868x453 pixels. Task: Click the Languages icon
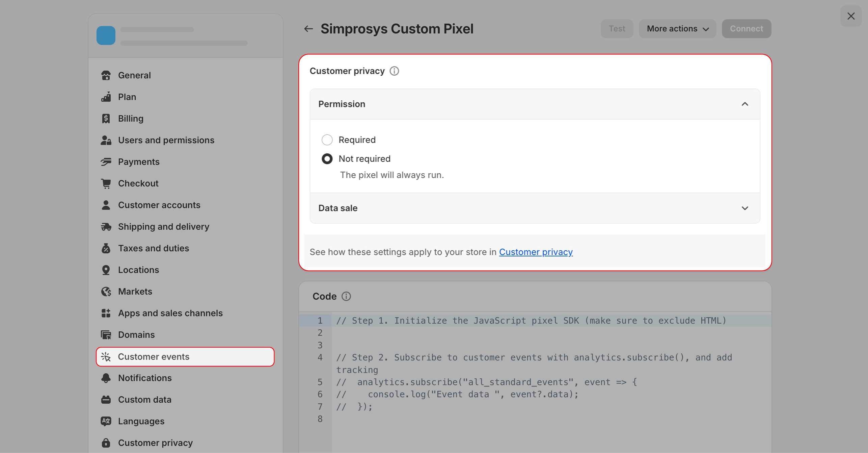pyautogui.click(x=106, y=421)
